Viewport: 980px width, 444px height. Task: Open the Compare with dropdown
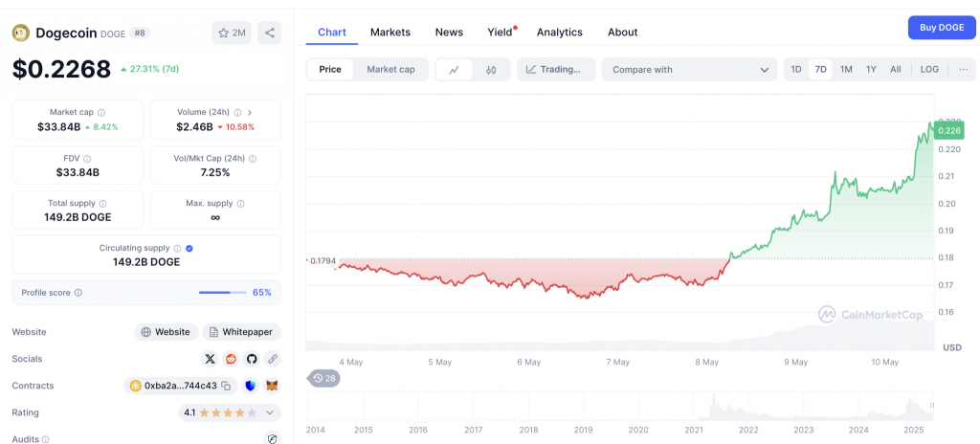[689, 70]
